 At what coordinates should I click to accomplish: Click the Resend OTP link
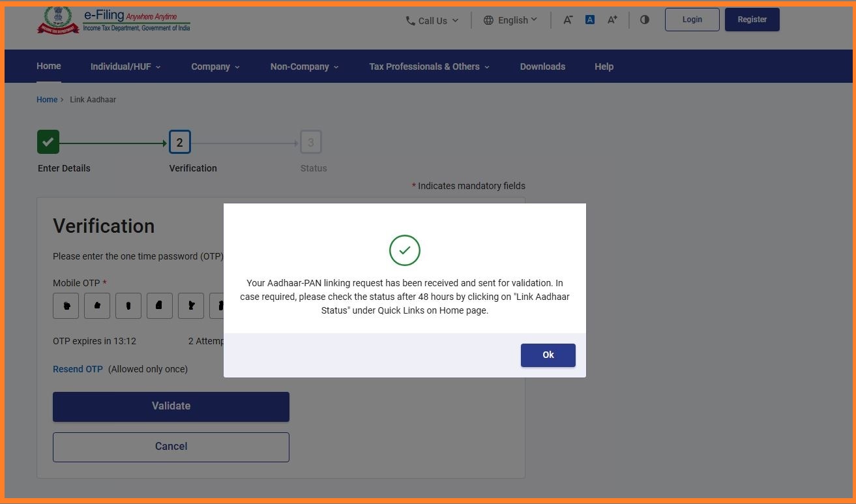click(78, 369)
